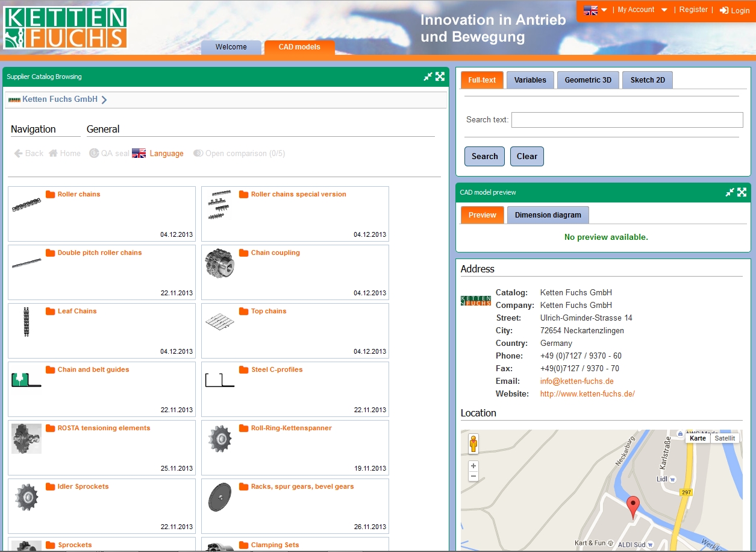Click the Search text input field
This screenshot has width=756, height=552.
point(626,120)
